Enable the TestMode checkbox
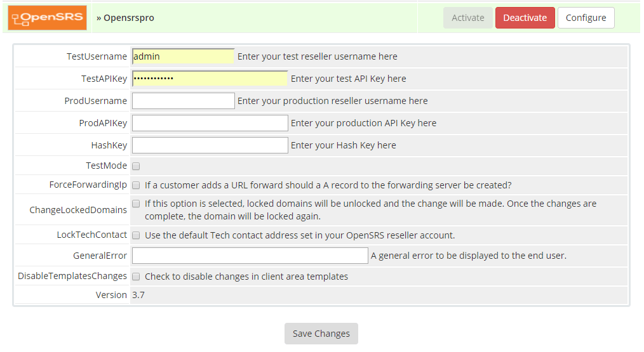This screenshot has width=644, height=352. [136, 166]
